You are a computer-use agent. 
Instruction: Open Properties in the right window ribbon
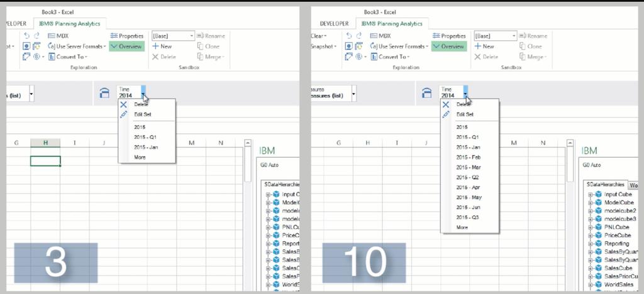tap(449, 36)
